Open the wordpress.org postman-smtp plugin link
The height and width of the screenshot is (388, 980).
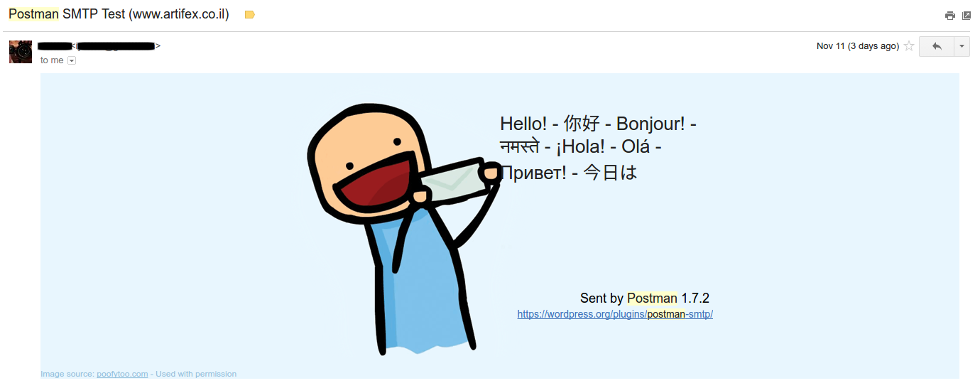click(615, 314)
